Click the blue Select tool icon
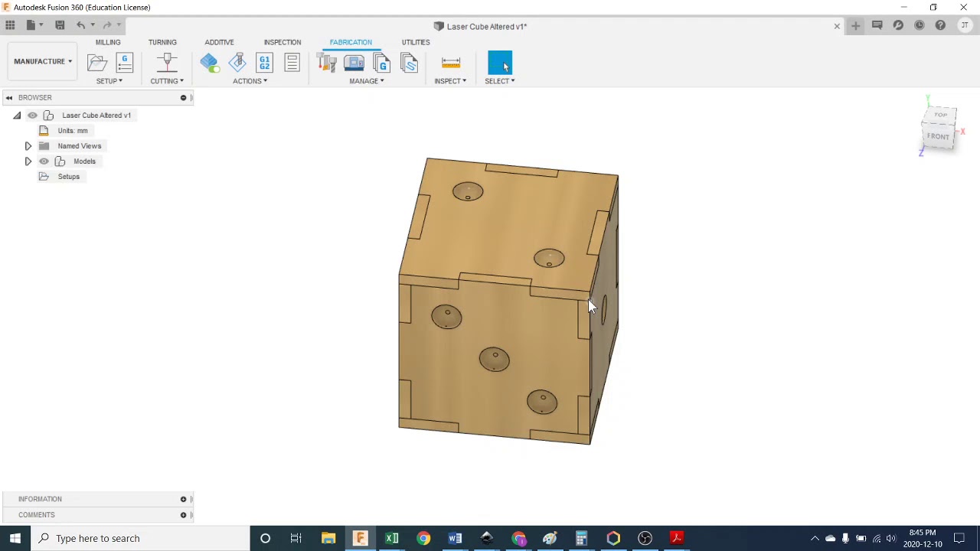 tap(500, 63)
